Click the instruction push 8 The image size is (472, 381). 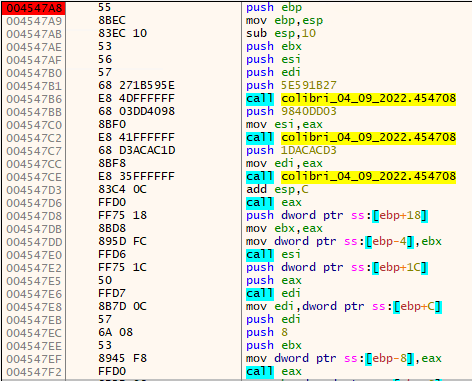click(x=267, y=332)
